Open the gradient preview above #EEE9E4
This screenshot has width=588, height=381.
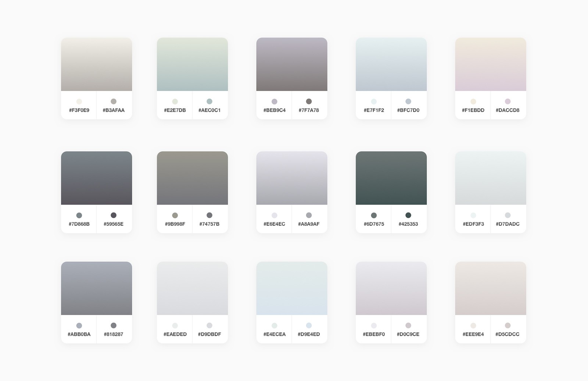point(491,288)
